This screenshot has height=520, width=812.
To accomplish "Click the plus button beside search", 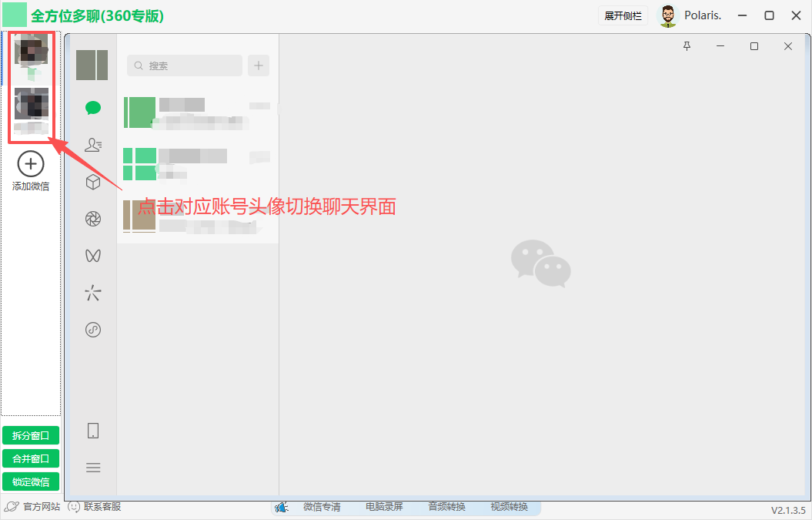I will [x=259, y=66].
